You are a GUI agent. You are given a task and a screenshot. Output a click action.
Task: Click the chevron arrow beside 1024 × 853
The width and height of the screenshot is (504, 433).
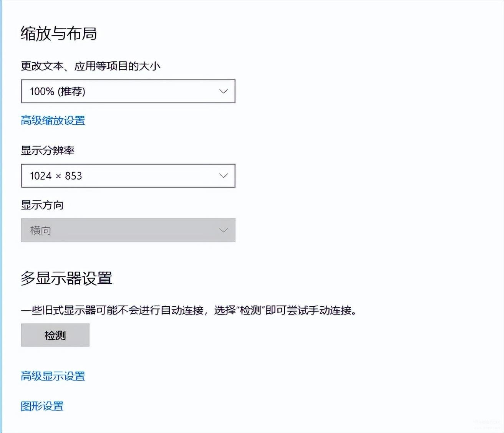224,176
